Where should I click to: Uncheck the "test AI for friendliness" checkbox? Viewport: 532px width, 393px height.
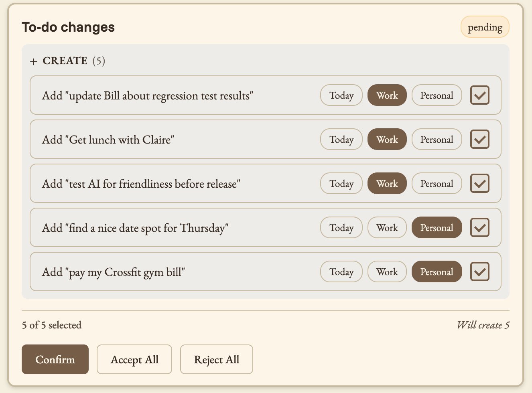point(479,183)
